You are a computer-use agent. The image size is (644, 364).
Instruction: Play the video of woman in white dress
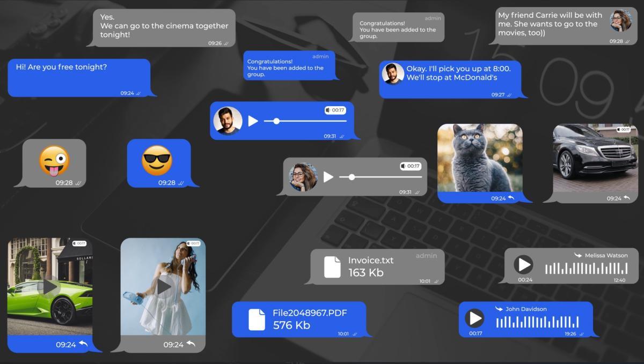tap(163, 287)
